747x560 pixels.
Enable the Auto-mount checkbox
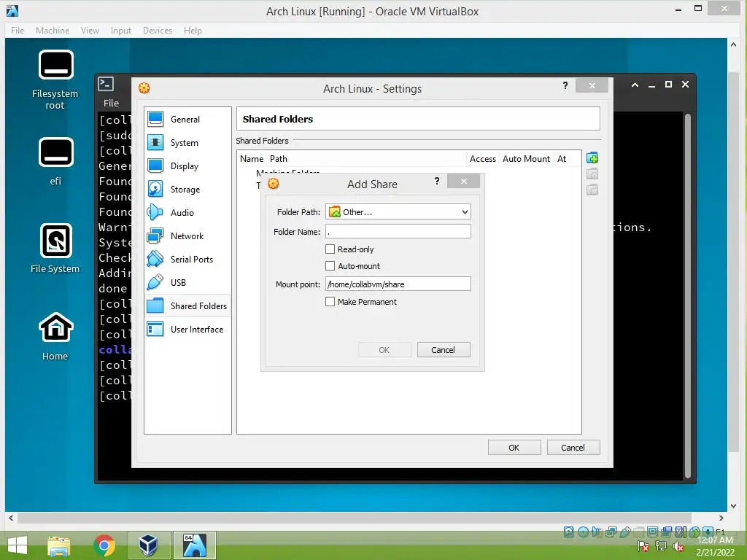tap(330, 265)
